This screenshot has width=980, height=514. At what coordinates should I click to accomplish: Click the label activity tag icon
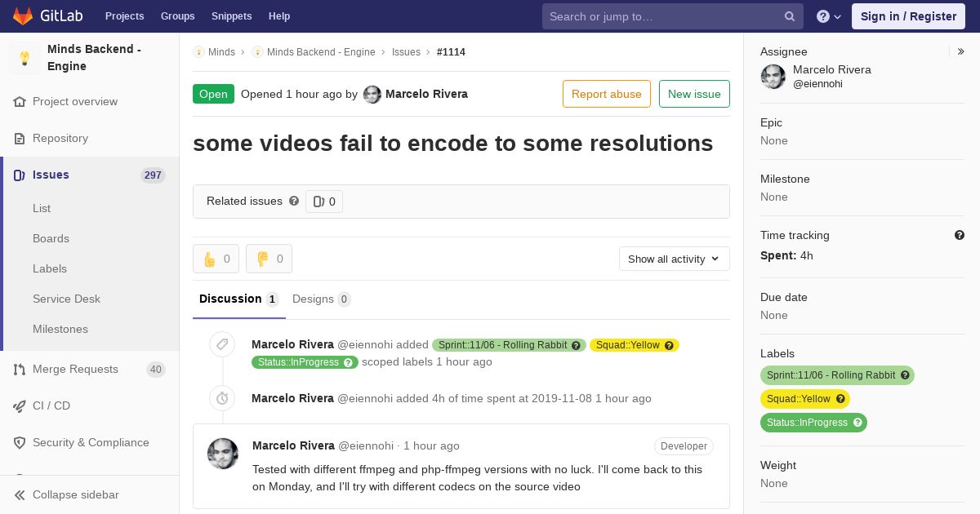222,344
